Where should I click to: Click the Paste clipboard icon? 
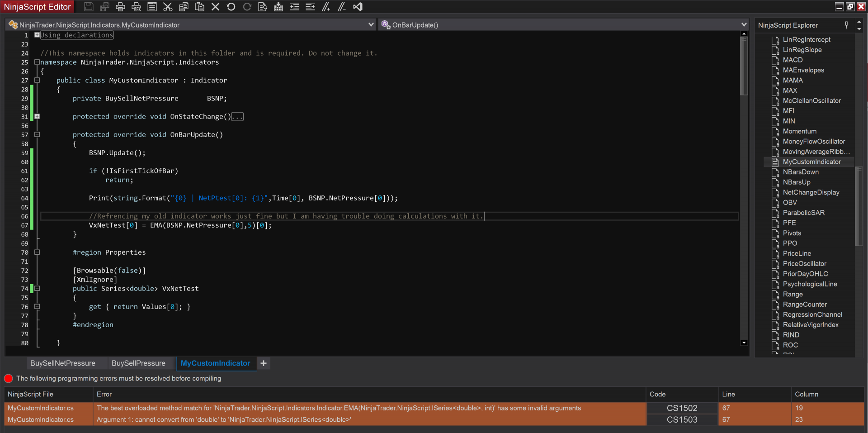199,7
